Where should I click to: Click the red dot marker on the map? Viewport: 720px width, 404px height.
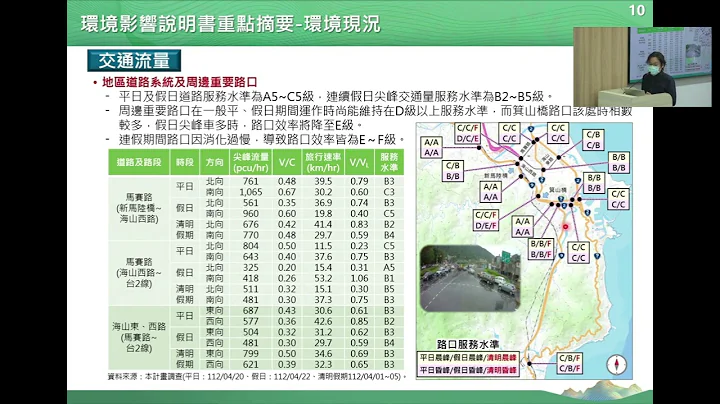[x=565, y=226]
